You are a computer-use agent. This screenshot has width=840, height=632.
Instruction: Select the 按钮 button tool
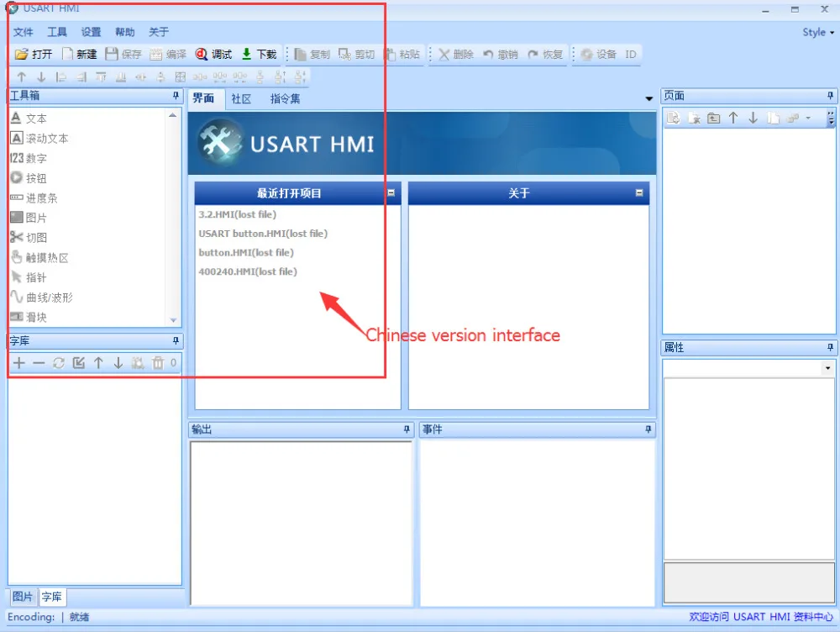29,178
